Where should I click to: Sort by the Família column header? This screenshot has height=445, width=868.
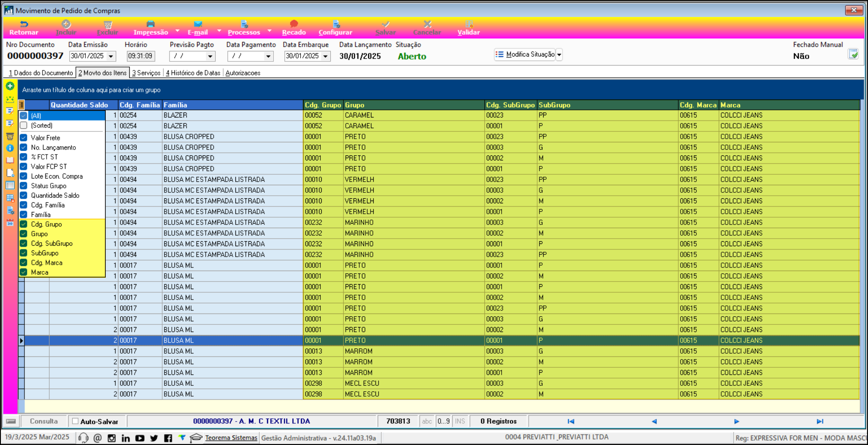point(232,105)
